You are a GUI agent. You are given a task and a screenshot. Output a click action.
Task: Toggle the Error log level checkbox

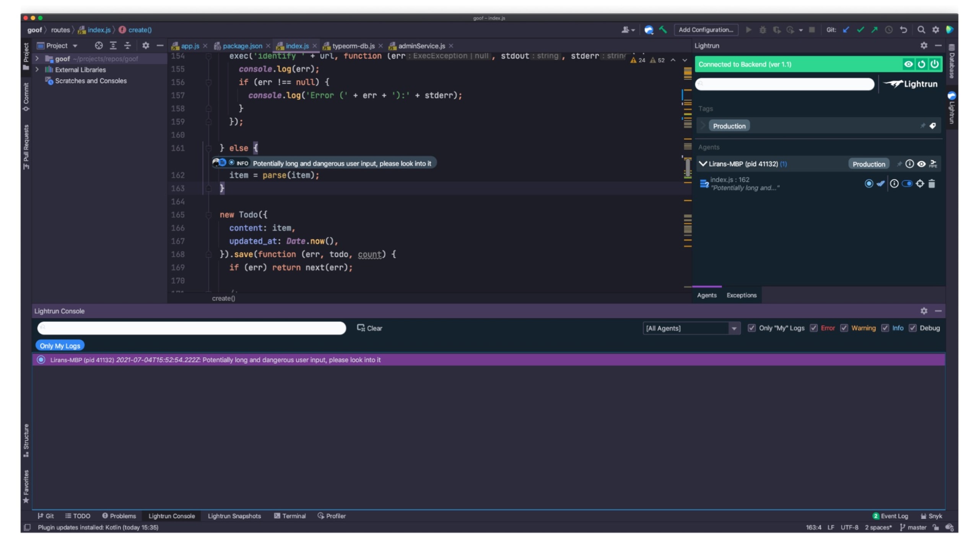[x=813, y=328]
